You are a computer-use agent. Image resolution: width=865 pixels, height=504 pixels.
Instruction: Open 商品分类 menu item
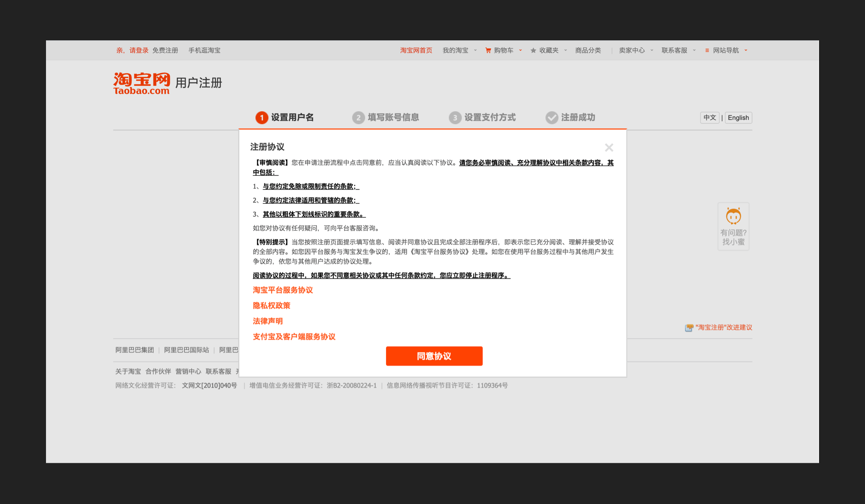[x=588, y=50]
